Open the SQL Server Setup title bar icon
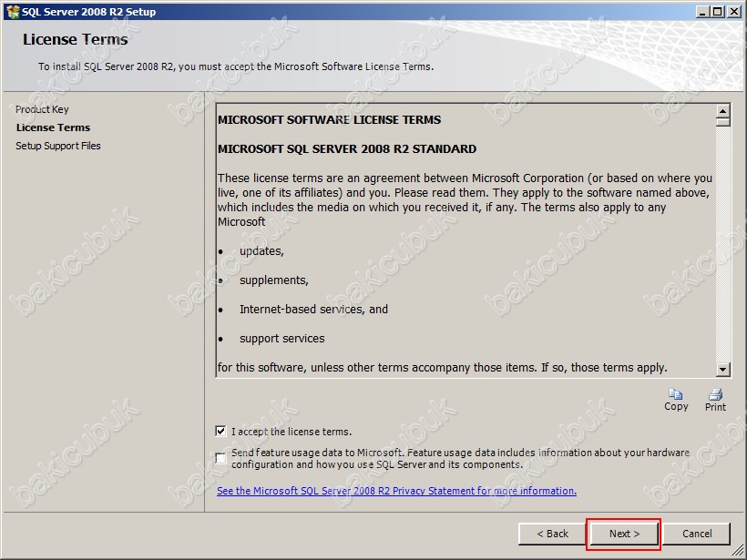The width and height of the screenshot is (747, 560). (12, 12)
